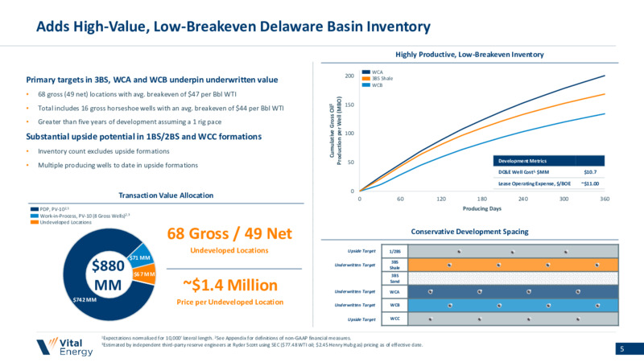Screen dimensions: 644x362
Task: Click the WCA formation cell
Action: coord(394,292)
